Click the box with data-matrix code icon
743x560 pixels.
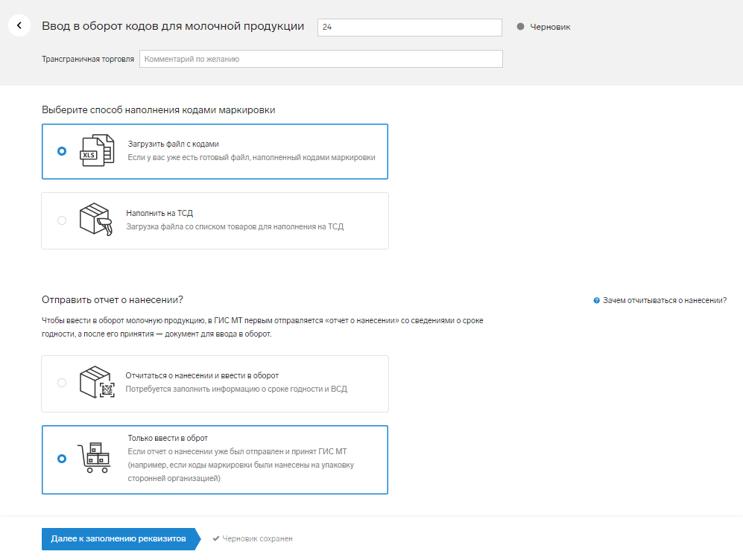coord(97,382)
